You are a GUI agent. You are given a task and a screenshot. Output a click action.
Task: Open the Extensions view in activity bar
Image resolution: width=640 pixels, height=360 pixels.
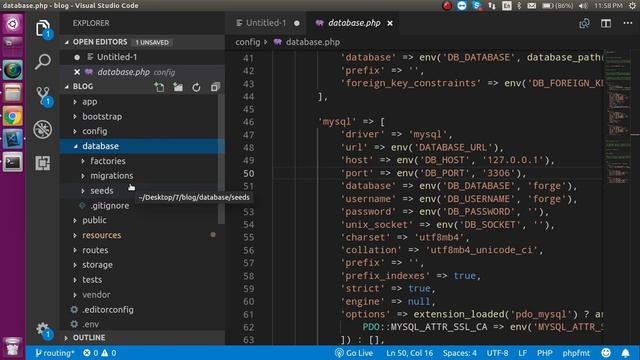43,163
